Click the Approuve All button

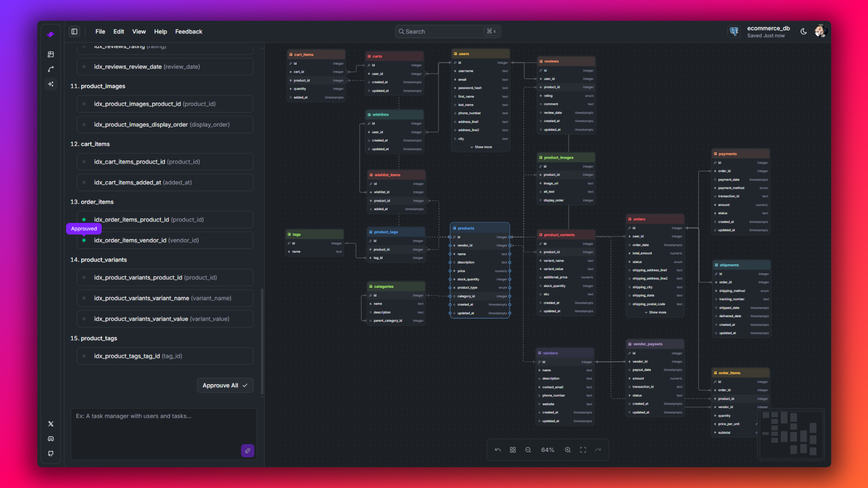click(225, 385)
